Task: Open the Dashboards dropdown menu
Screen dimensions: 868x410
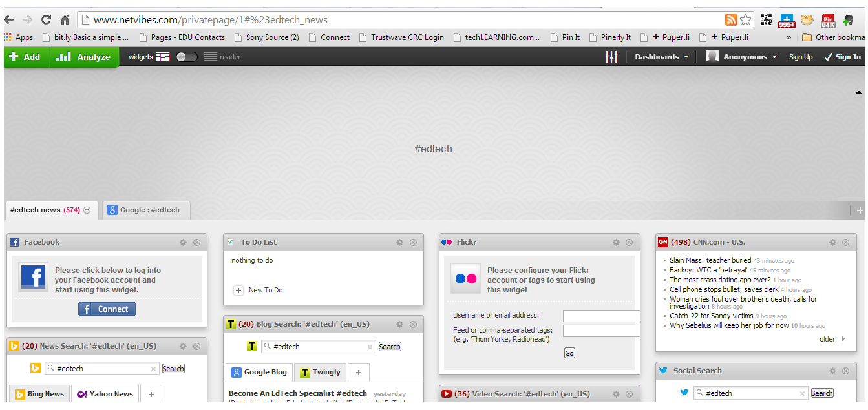Action: click(661, 57)
